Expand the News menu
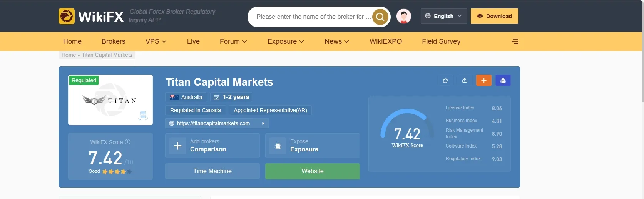Viewport: 644px width, 199px height. 337,41
